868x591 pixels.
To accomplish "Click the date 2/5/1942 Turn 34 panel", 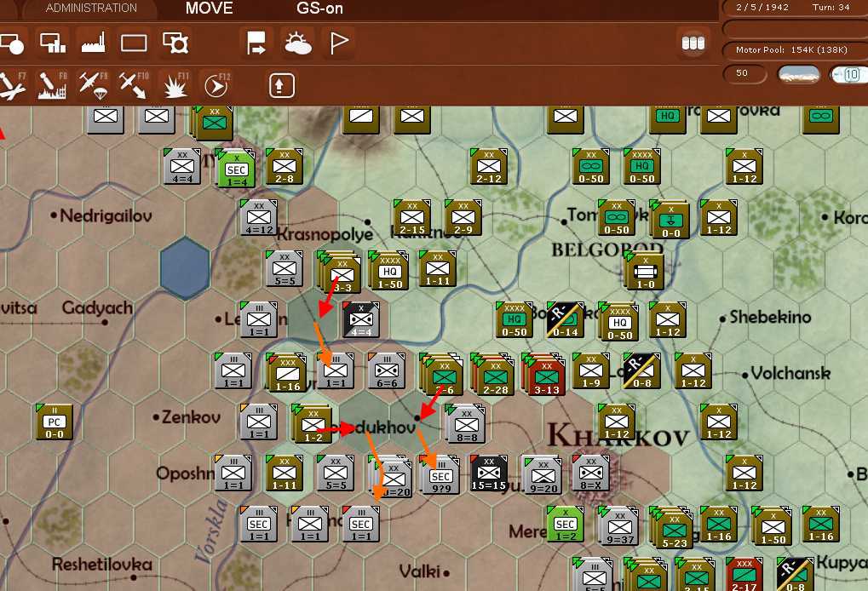I will click(793, 8).
